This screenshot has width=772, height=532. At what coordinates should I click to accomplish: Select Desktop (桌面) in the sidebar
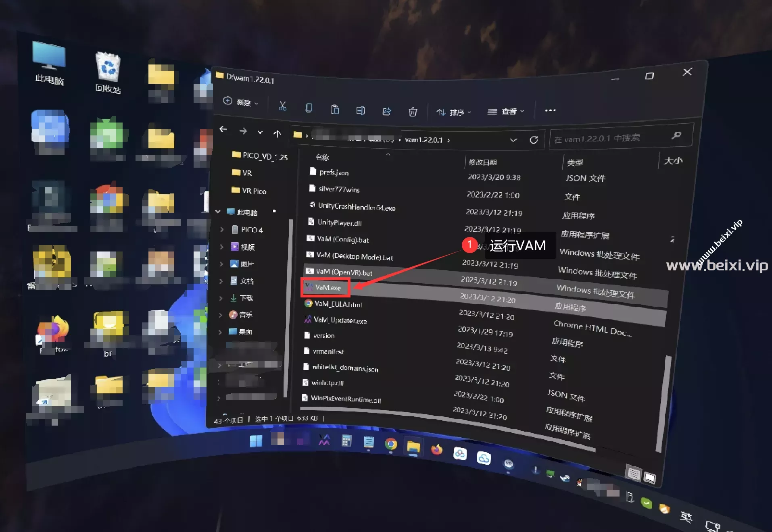click(x=240, y=331)
